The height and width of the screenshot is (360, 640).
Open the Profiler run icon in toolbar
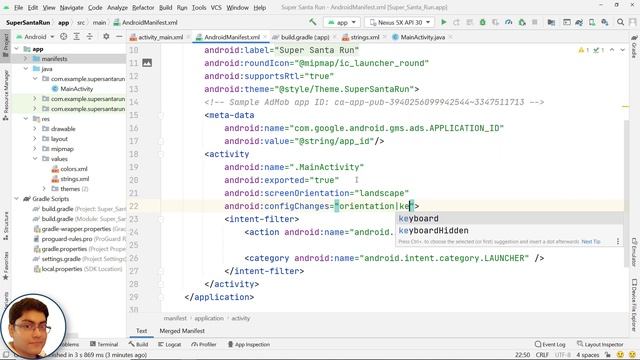click(508, 22)
